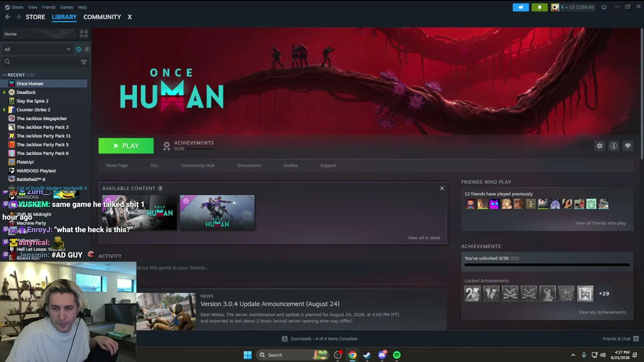
Task: Select The Jackbox Party Pack 5
Action: pos(42,145)
